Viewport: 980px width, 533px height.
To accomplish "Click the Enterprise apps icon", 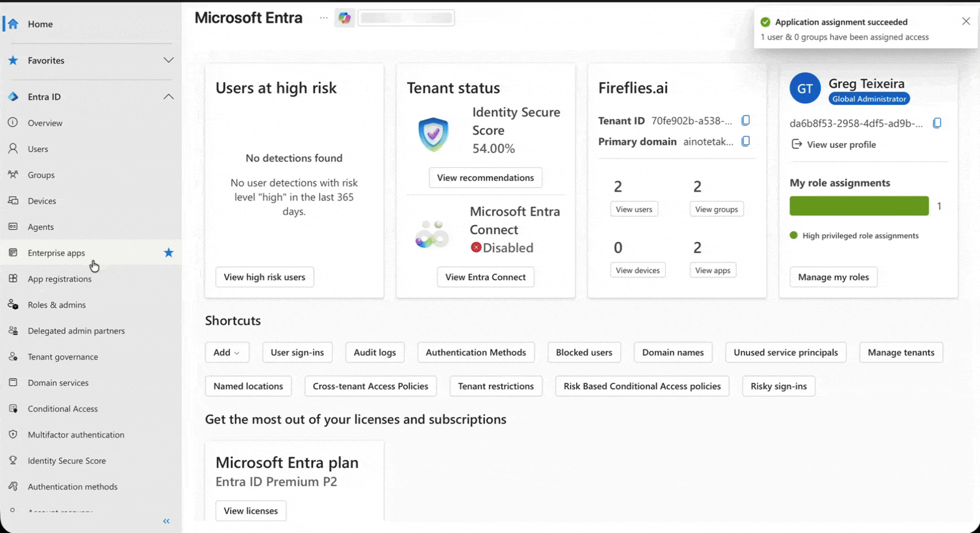I will (13, 253).
